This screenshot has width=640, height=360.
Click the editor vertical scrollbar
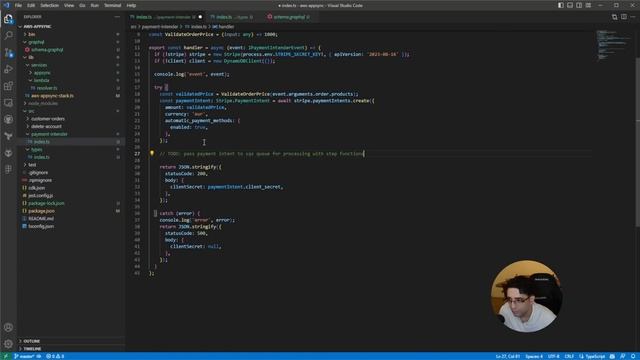637,143
